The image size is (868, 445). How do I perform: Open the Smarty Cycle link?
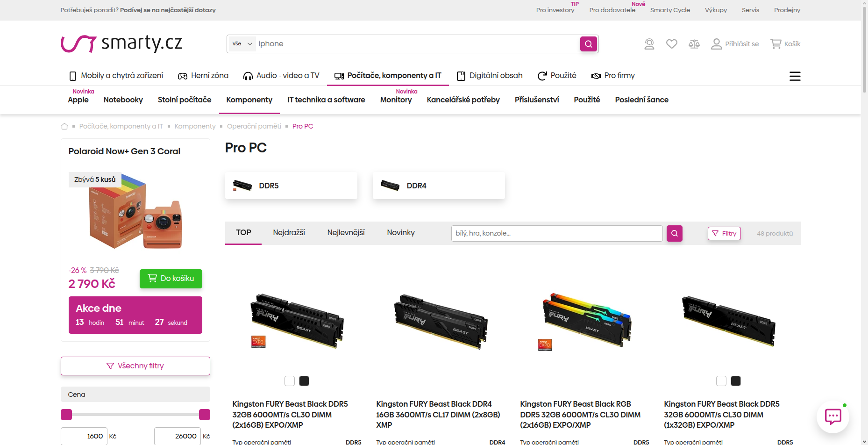click(x=670, y=10)
